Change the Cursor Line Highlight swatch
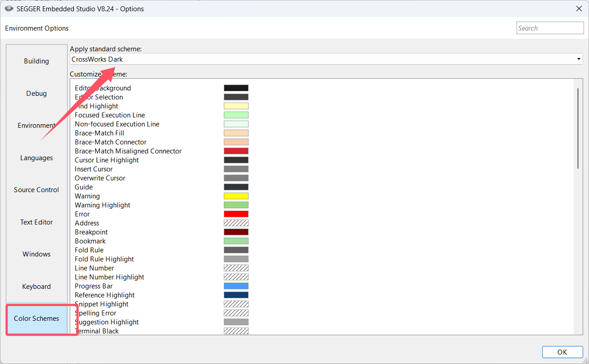Screen dimensions: 589x364 (236, 160)
